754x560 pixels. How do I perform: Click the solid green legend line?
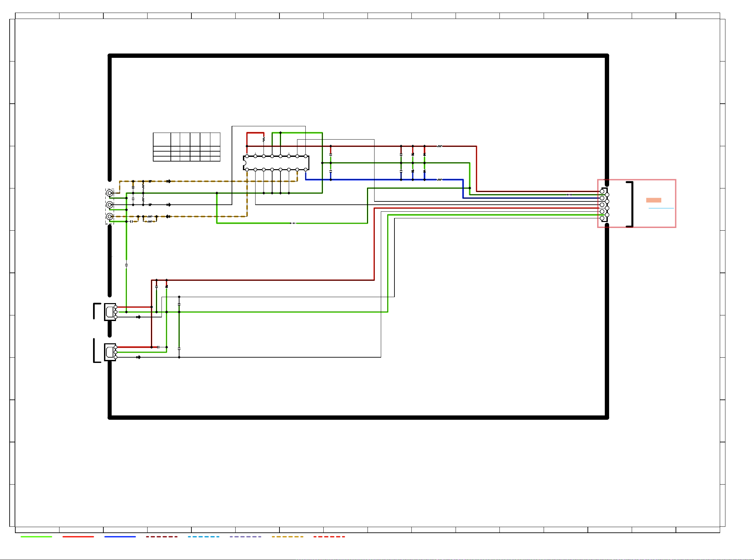pyautogui.click(x=36, y=537)
